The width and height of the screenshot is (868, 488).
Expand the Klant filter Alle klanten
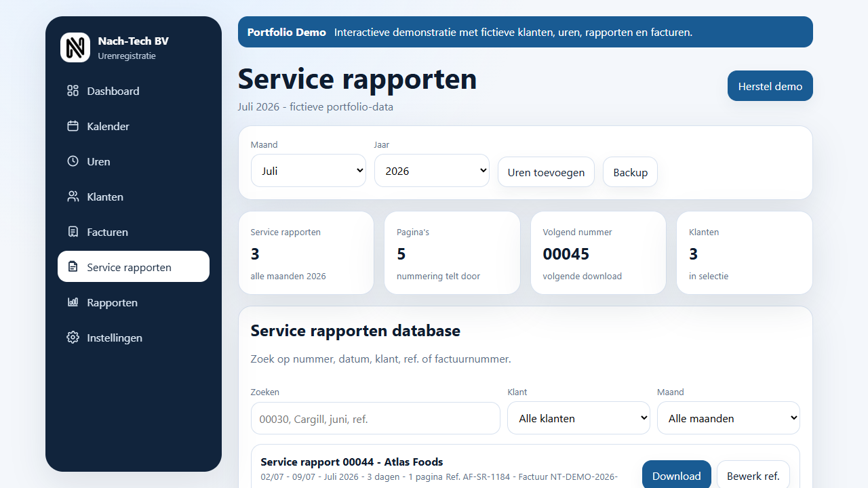click(x=578, y=418)
